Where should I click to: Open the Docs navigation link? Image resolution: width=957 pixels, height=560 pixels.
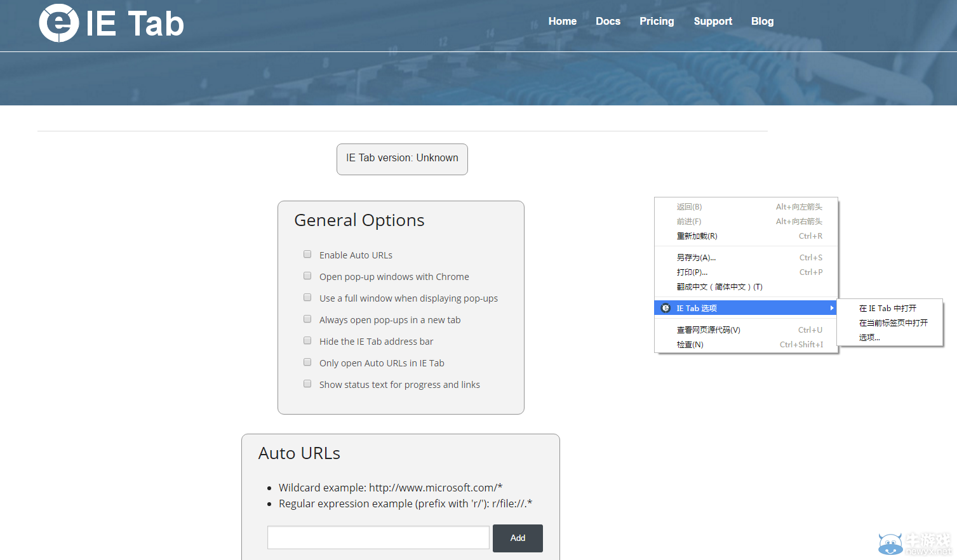(x=608, y=21)
